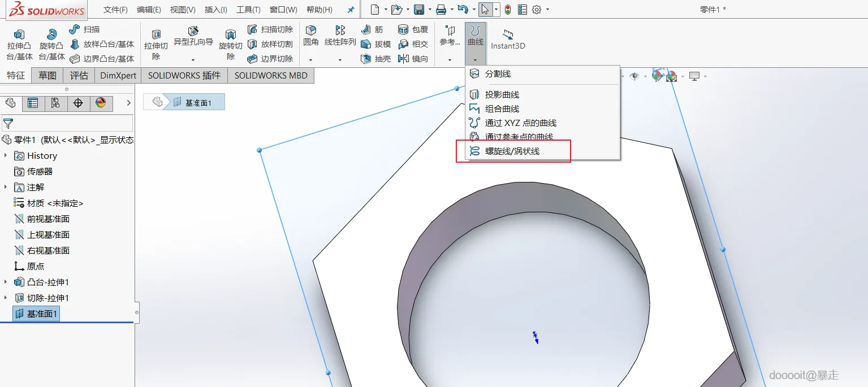Switch to the DimXpert tab
Screen dimensions: 868x387
coord(118,75)
